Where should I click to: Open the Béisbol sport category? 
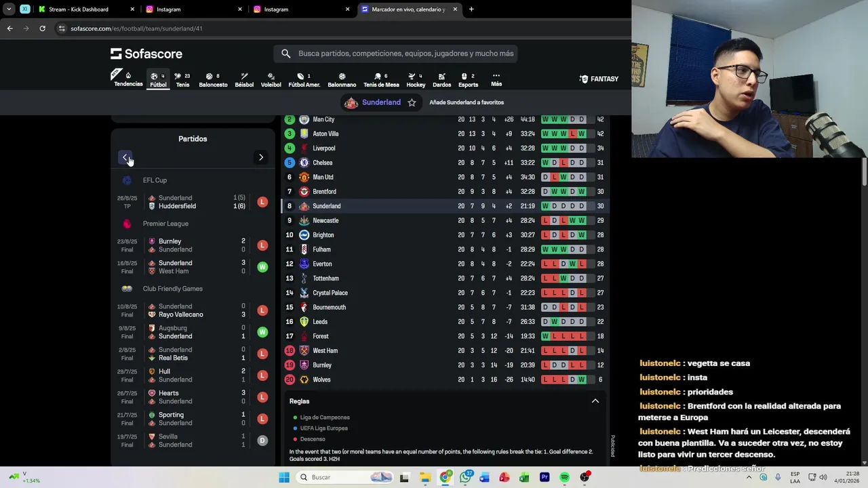(244, 79)
